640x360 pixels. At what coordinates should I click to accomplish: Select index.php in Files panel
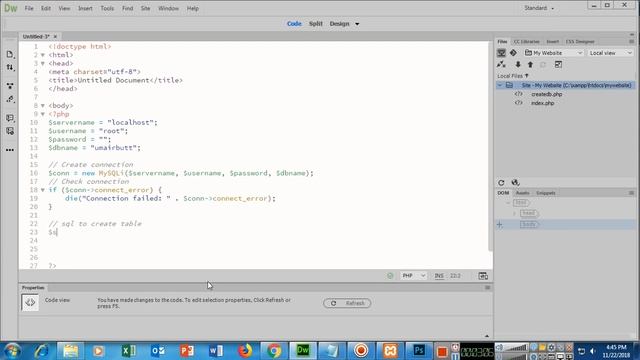(542, 103)
